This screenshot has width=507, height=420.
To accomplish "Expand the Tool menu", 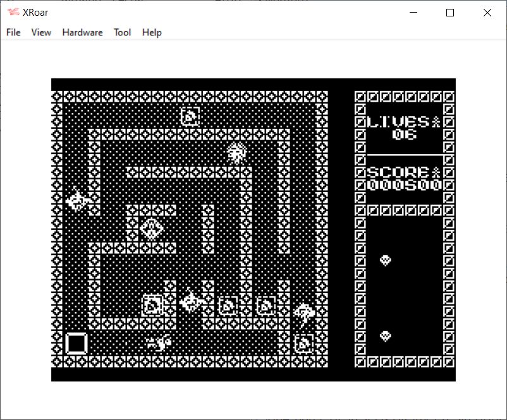I will point(122,32).
